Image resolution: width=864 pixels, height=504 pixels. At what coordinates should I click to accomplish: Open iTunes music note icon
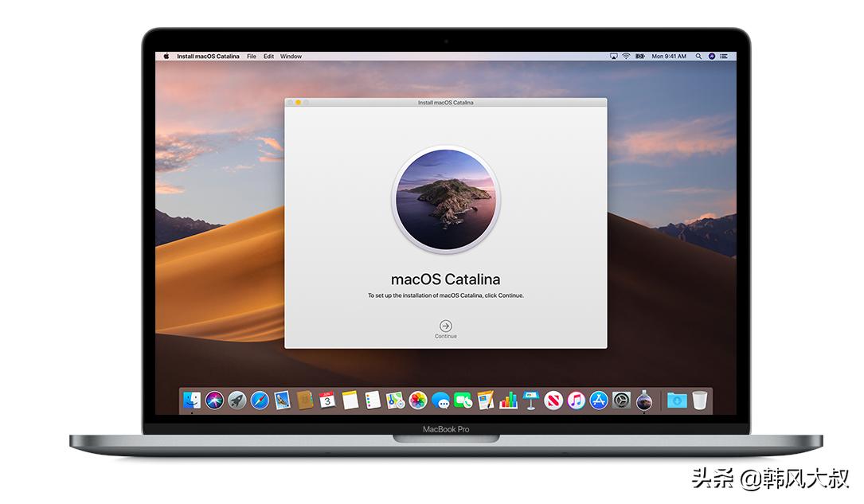coord(576,400)
